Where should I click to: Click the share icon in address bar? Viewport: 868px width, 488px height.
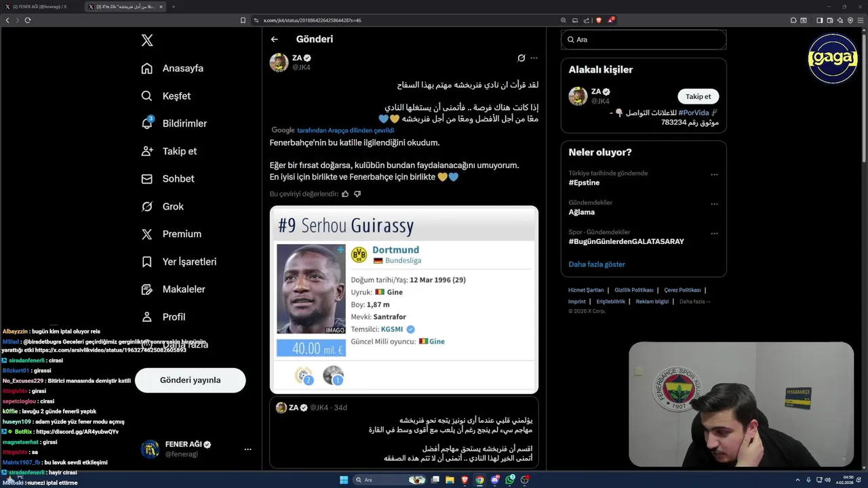click(x=586, y=20)
